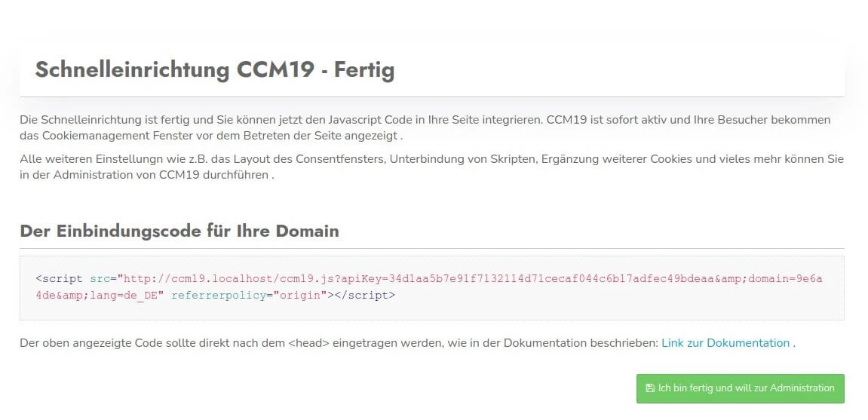Viewport: 868px width, 420px height.
Task: Click the "origin" value in the code
Action: tap(298, 295)
